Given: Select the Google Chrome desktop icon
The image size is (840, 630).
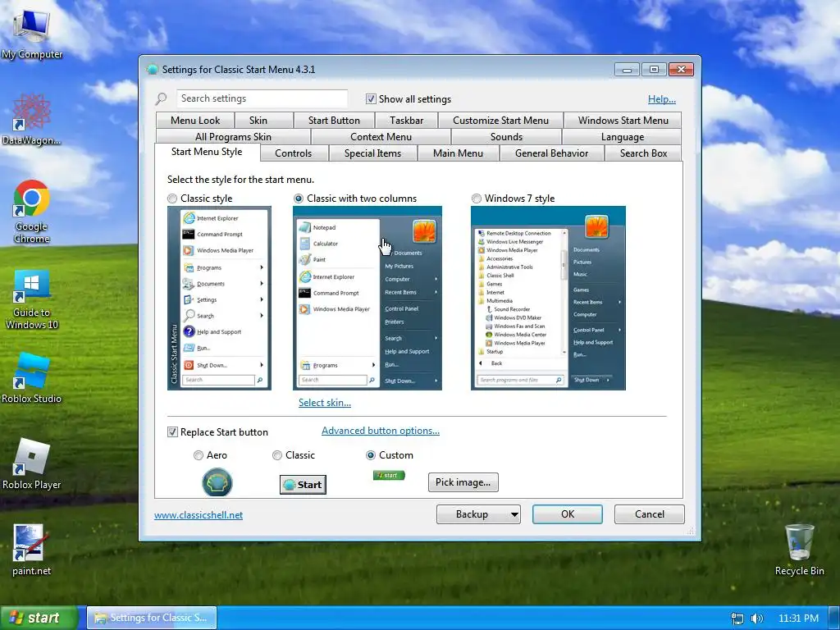Looking at the screenshot, I should click(32, 212).
